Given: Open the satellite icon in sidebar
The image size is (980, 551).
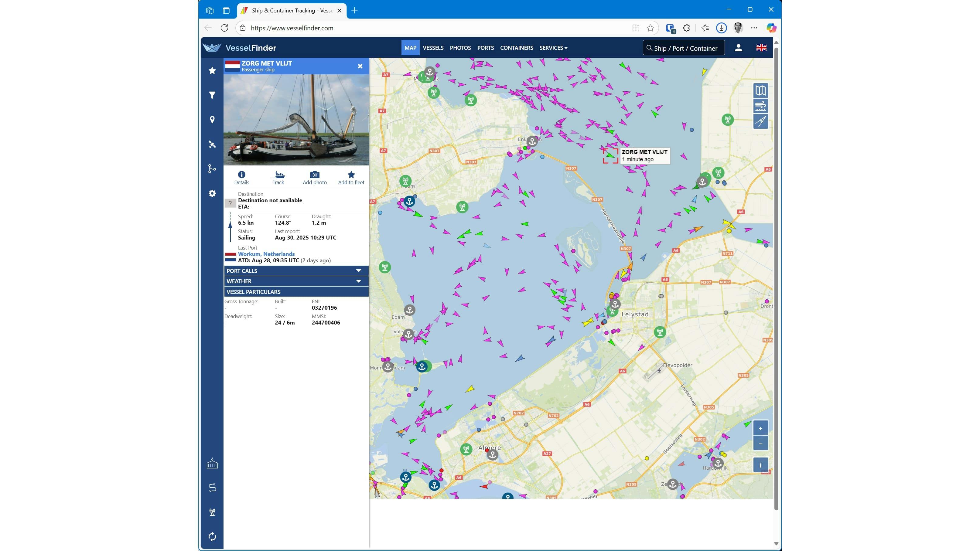Looking at the screenshot, I should tap(212, 145).
